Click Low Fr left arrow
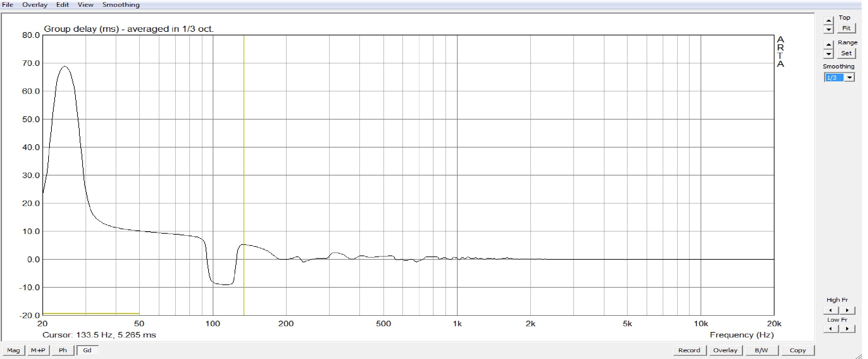868x359 pixels. click(x=831, y=328)
